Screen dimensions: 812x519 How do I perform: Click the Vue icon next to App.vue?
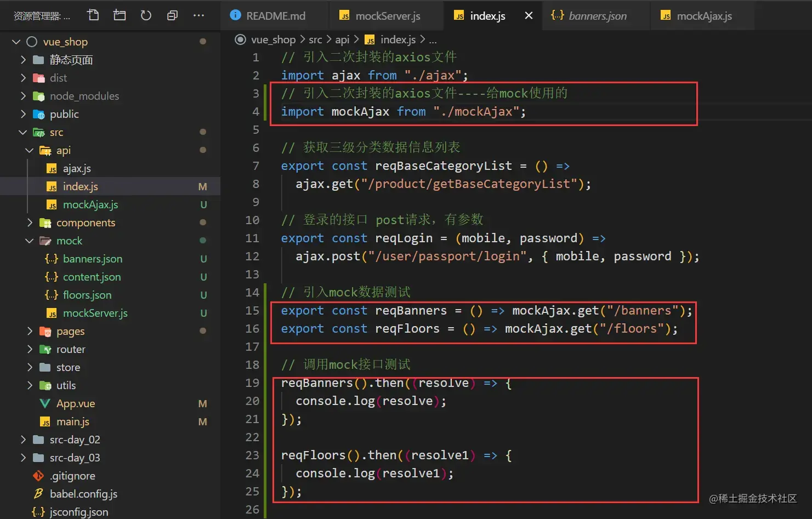45,403
